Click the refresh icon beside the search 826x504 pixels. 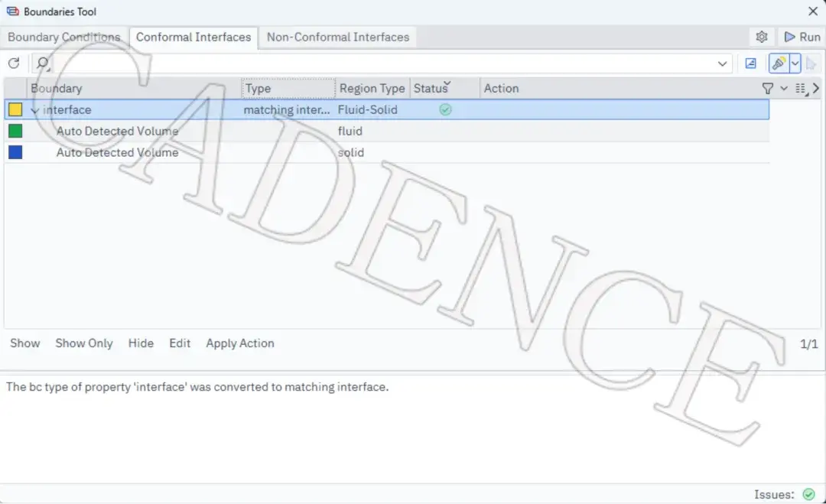[x=14, y=63]
